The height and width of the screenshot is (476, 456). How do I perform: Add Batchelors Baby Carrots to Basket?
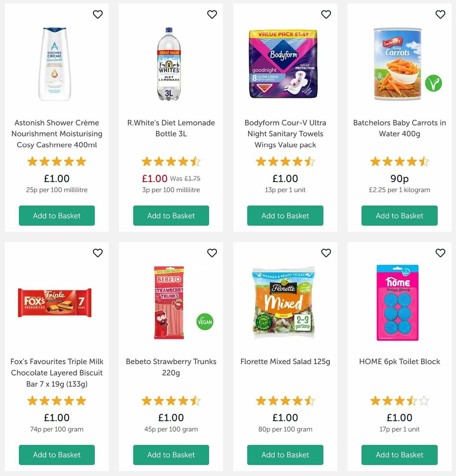(399, 216)
